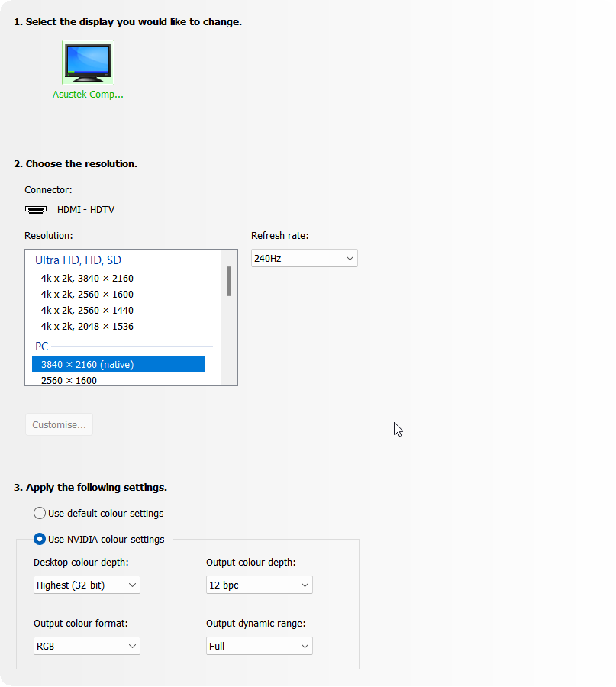Choose 4k x 2k, 2560 × 1440 resolution

(x=87, y=310)
